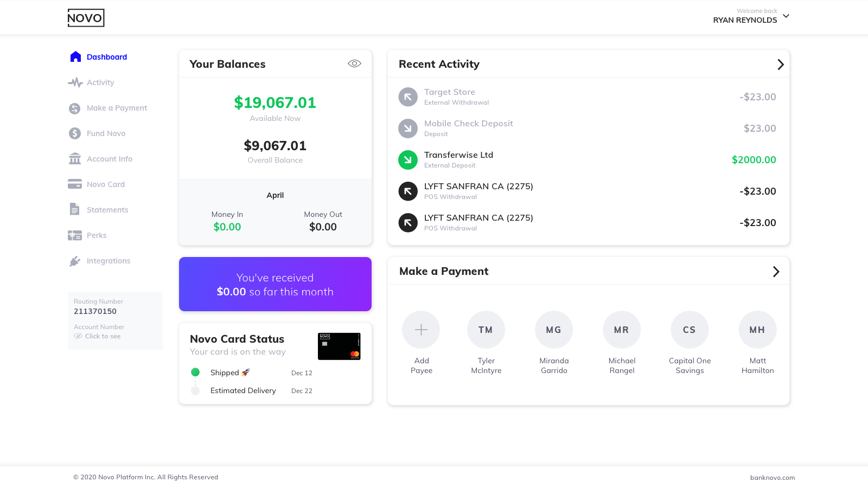The height and width of the screenshot is (488, 868).
Task: Select payee Tyler McIntyre avatar
Action: coord(486,330)
